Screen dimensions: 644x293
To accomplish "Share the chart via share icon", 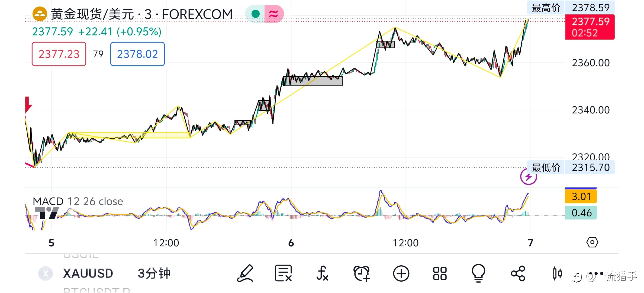I will [x=518, y=273].
